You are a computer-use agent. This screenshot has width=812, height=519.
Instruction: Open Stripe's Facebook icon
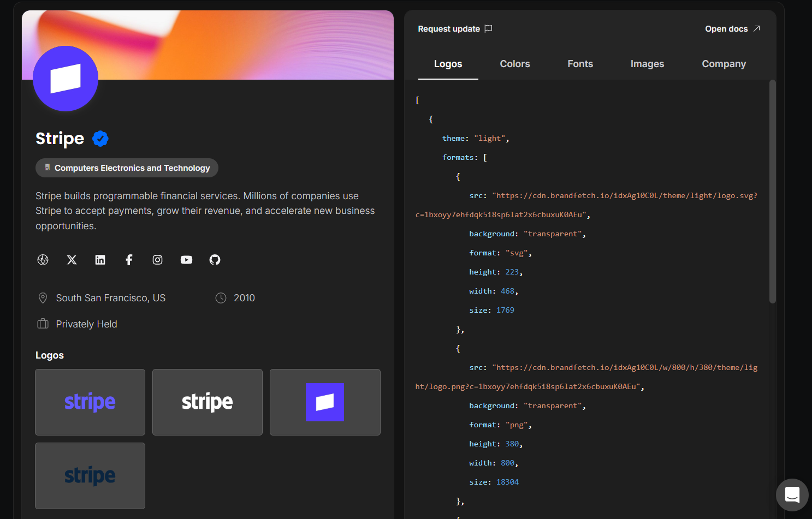pyautogui.click(x=129, y=260)
